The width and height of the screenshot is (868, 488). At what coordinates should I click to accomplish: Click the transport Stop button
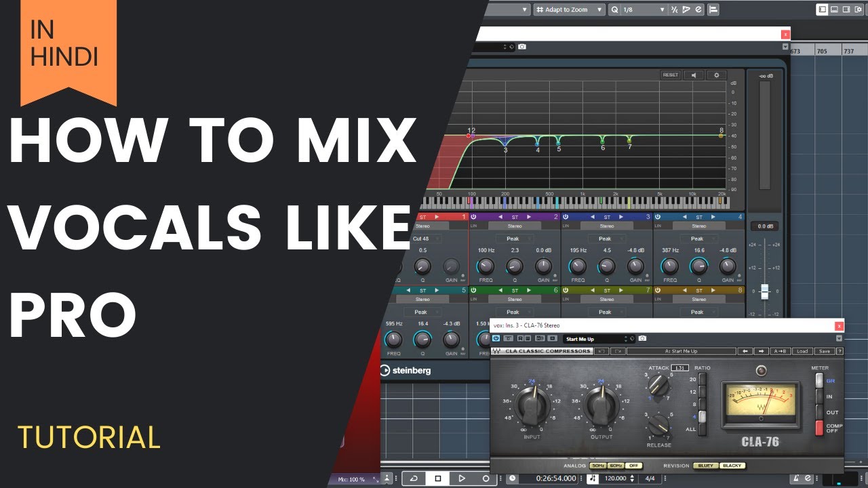tap(438, 479)
